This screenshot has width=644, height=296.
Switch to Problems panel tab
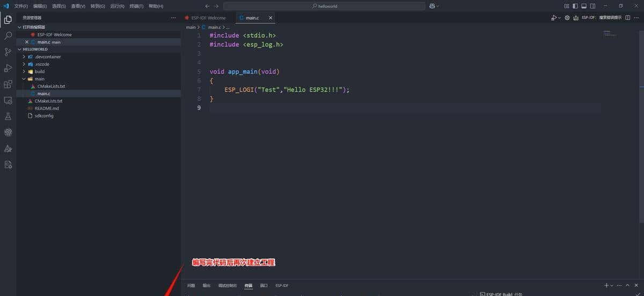pyautogui.click(x=191, y=285)
